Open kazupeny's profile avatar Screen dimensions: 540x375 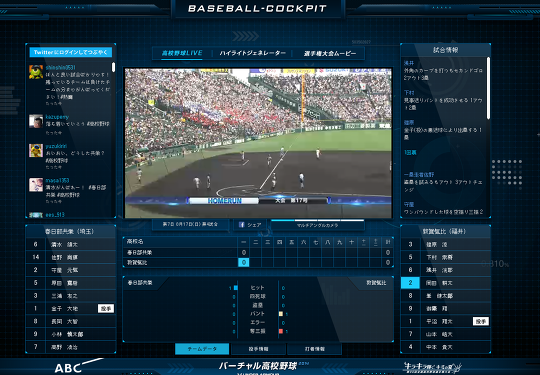coord(36,121)
